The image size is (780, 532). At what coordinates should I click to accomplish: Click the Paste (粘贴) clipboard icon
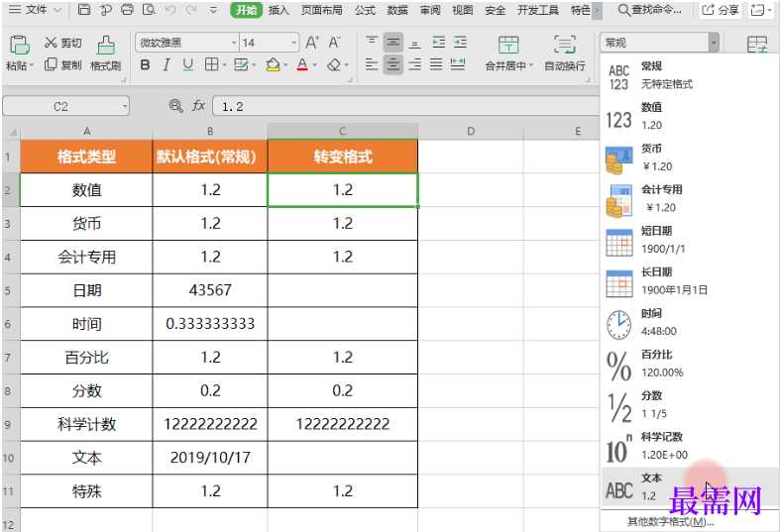pyautogui.click(x=18, y=46)
